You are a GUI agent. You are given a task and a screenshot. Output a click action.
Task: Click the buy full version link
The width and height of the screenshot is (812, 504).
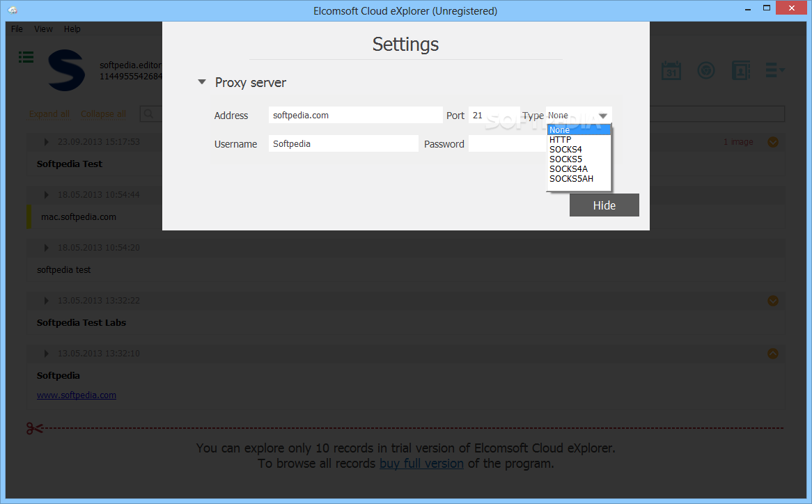(421, 463)
